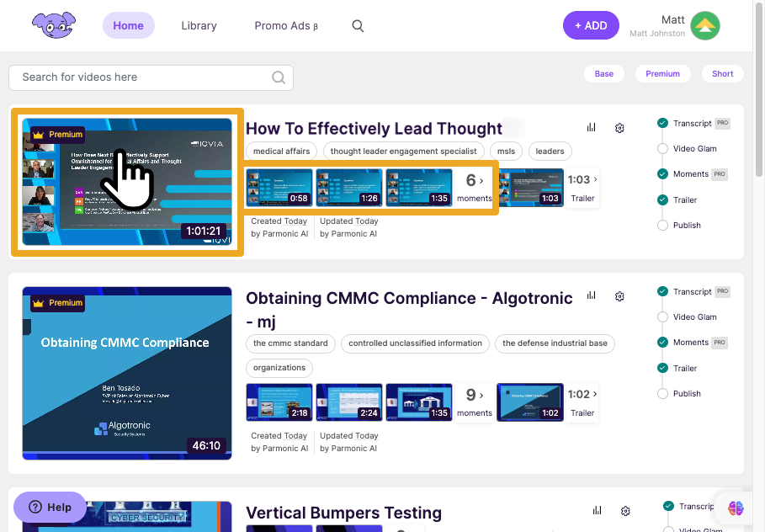
Task: Open the Promo Ads beta tab
Action: pos(286,26)
